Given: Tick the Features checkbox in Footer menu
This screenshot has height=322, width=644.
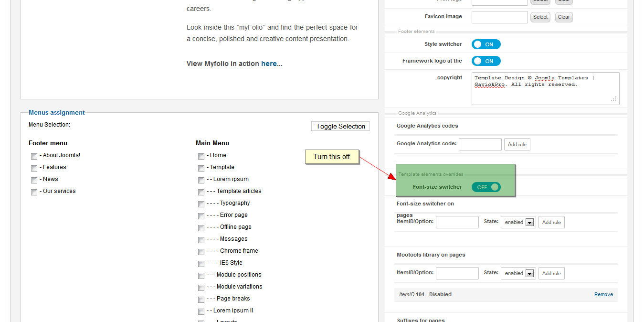Looking at the screenshot, I should tap(34, 168).
